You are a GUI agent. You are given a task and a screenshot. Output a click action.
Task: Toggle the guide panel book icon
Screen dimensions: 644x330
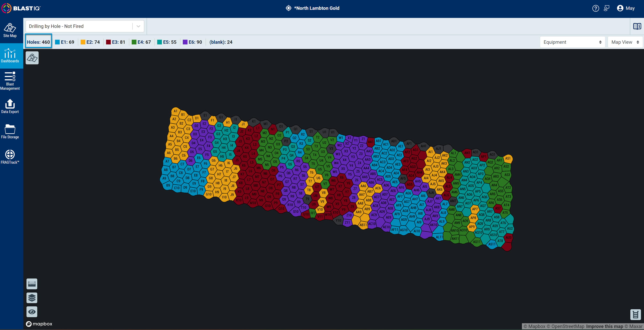tap(637, 26)
